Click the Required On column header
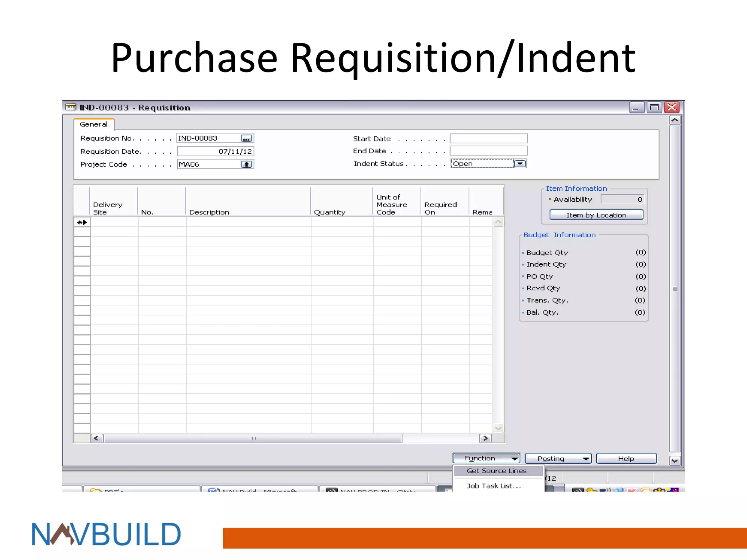Screen dimensions: 747x560 coord(445,201)
